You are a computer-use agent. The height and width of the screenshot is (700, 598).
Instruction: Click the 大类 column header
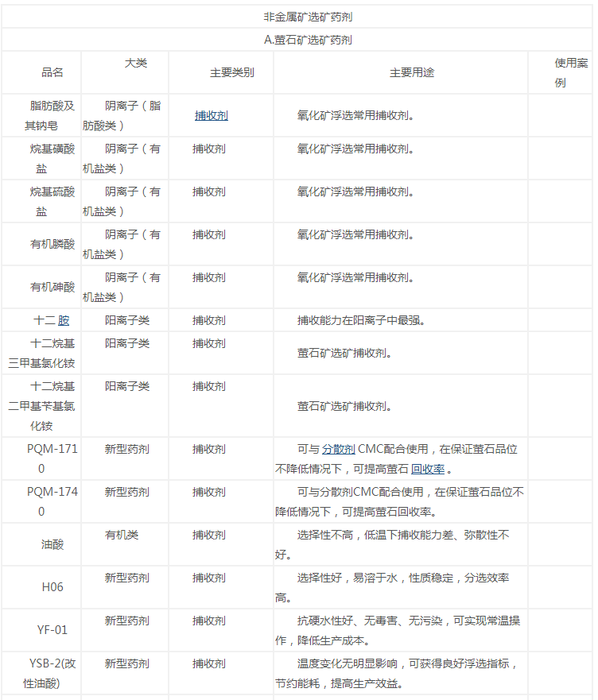click(x=136, y=63)
